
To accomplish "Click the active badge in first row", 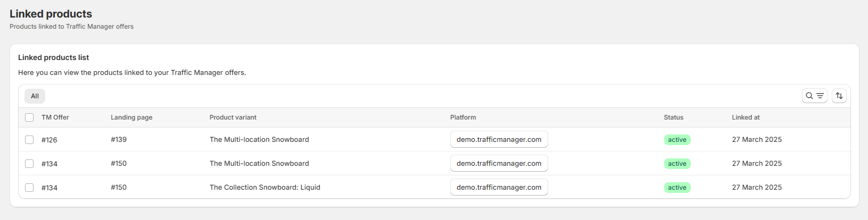I will pyautogui.click(x=677, y=140).
